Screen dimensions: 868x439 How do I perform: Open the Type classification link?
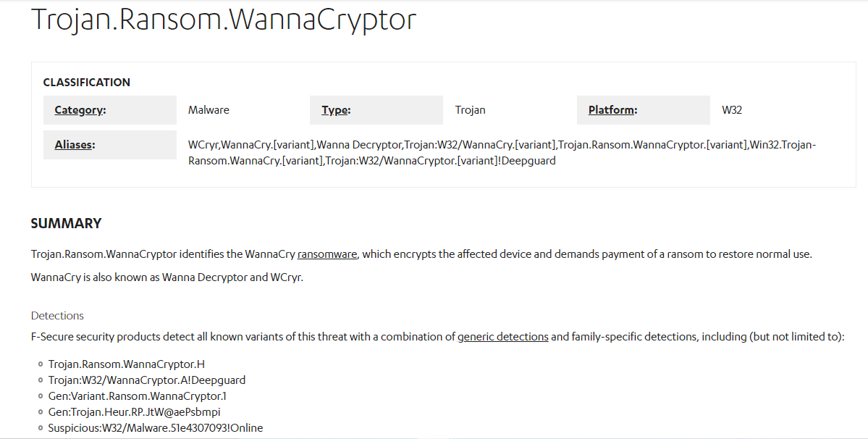click(x=336, y=110)
